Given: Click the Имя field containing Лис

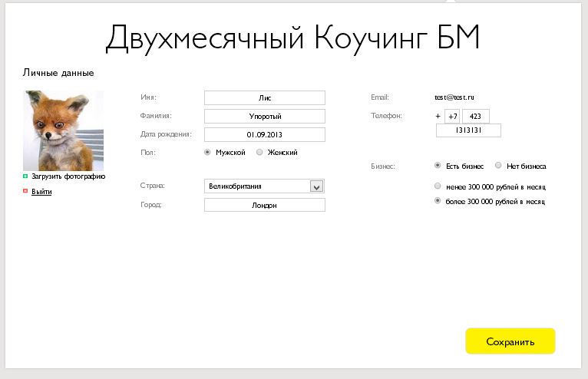Looking at the screenshot, I should (x=265, y=98).
